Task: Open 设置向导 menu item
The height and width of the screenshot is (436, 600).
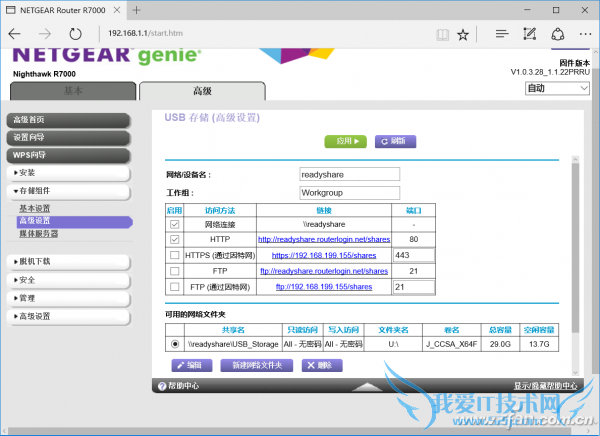Action: click(x=69, y=138)
